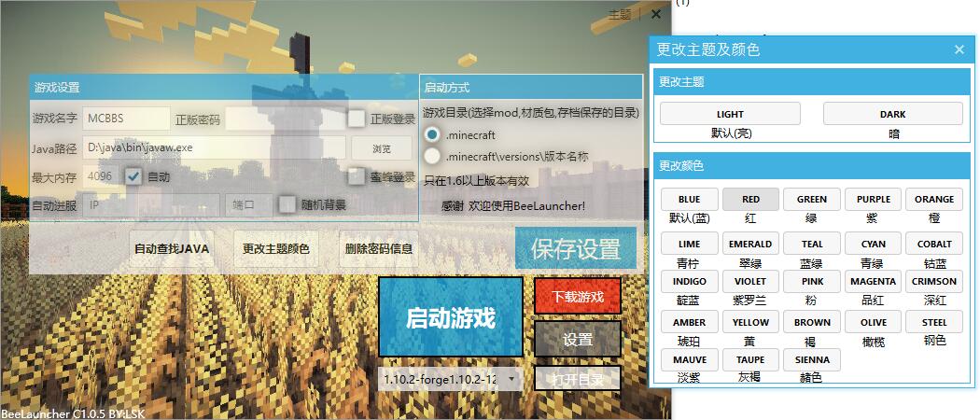Set accent to STEEL

click(x=934, y=323)
